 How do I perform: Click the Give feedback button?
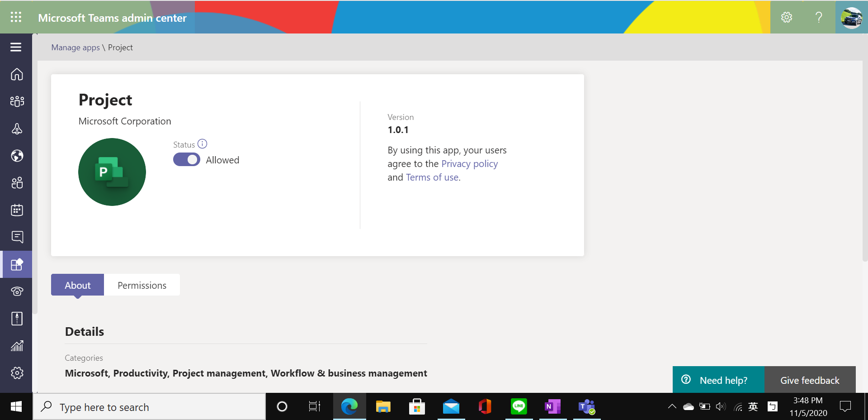coord(810,380)
